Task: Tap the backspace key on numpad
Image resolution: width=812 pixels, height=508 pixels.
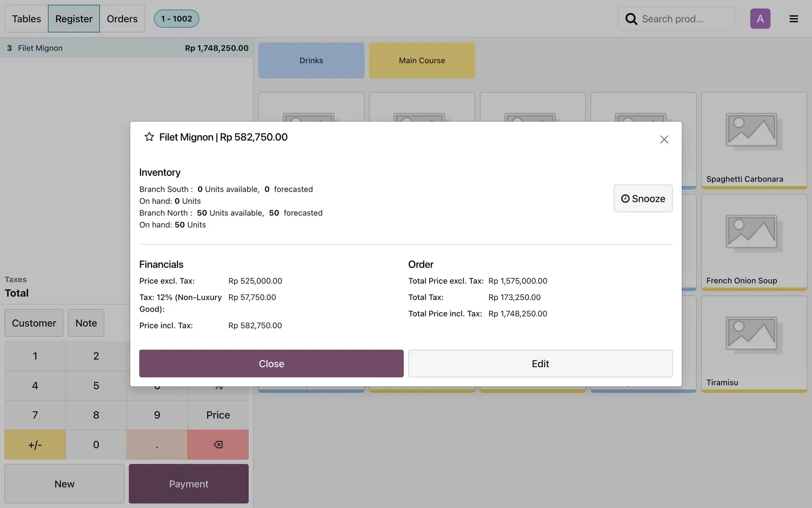Action: (218, 444)
